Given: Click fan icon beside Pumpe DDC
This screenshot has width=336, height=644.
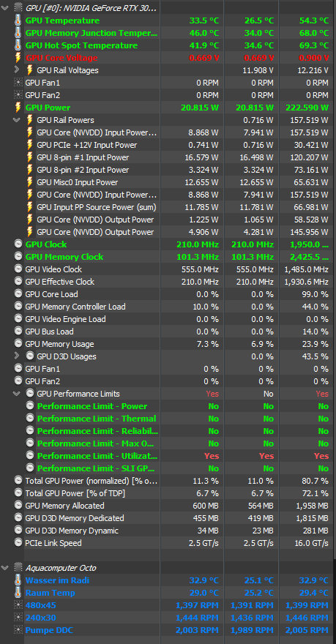Looking at the screenshot, I should 18,630.
